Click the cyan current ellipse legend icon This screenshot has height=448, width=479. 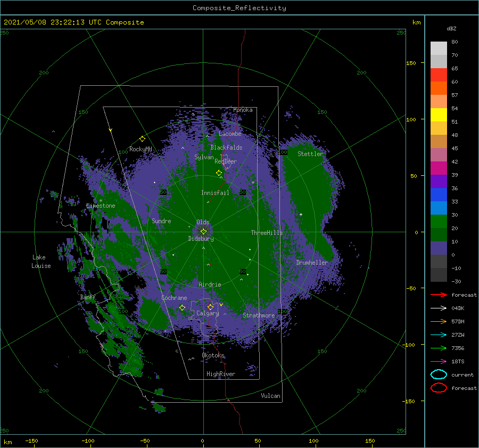point(439,374)
